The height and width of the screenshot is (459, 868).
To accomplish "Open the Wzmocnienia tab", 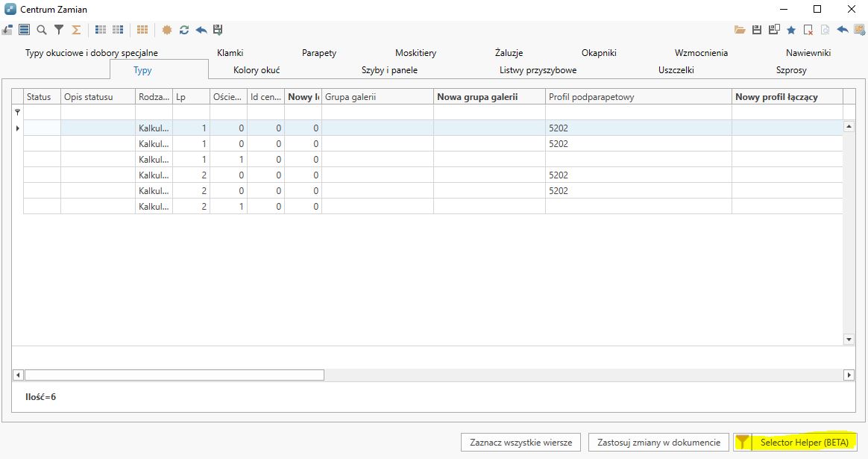I will coord(701,53).
